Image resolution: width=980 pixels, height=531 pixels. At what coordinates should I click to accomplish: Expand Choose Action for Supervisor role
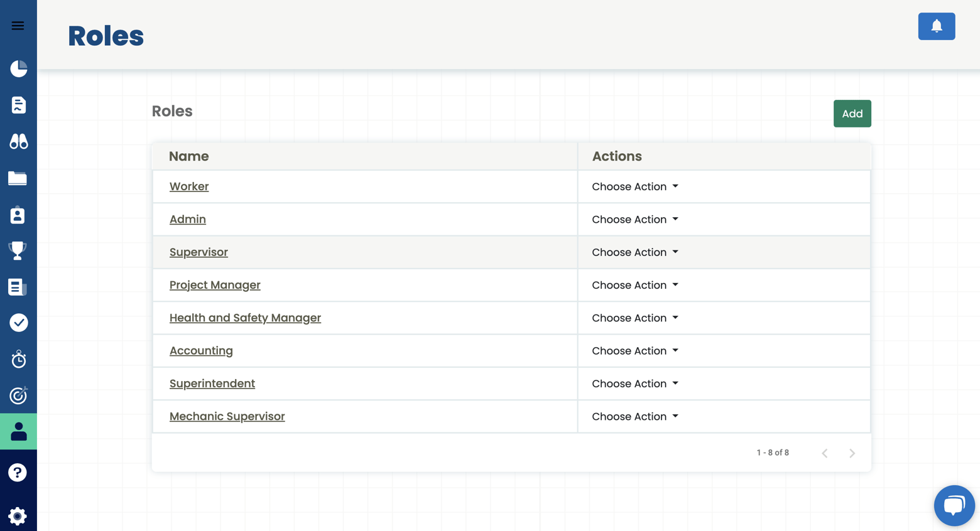click(634, 252)
